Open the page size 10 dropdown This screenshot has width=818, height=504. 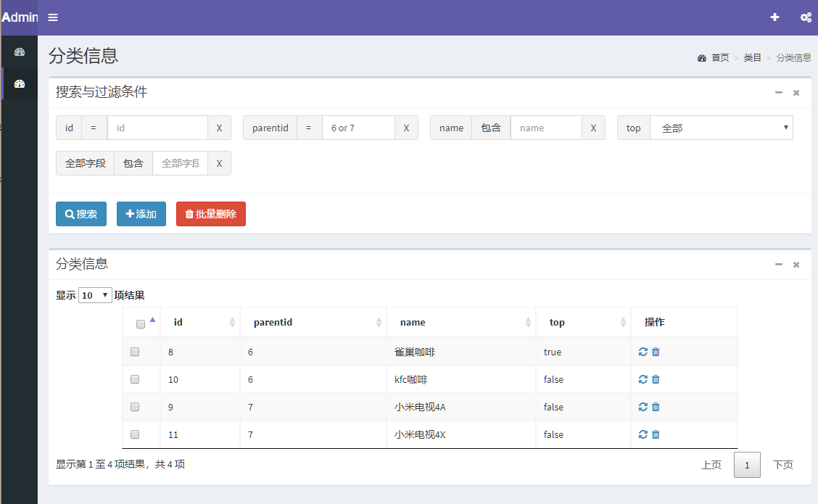(x=95, y=295)
